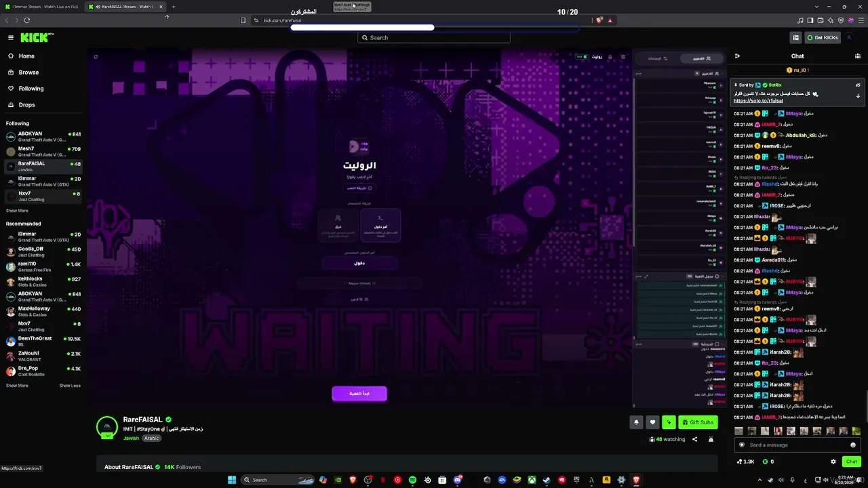This screenshot has width=868, height=488.
Task: Open Brave Shields icon
Action: [x=599, y=20]
